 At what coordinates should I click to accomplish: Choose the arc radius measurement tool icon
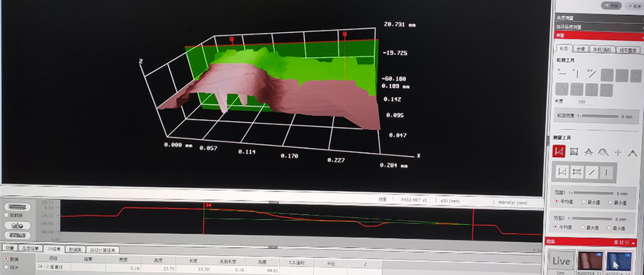pyautogui.click(x=603, y=152)
